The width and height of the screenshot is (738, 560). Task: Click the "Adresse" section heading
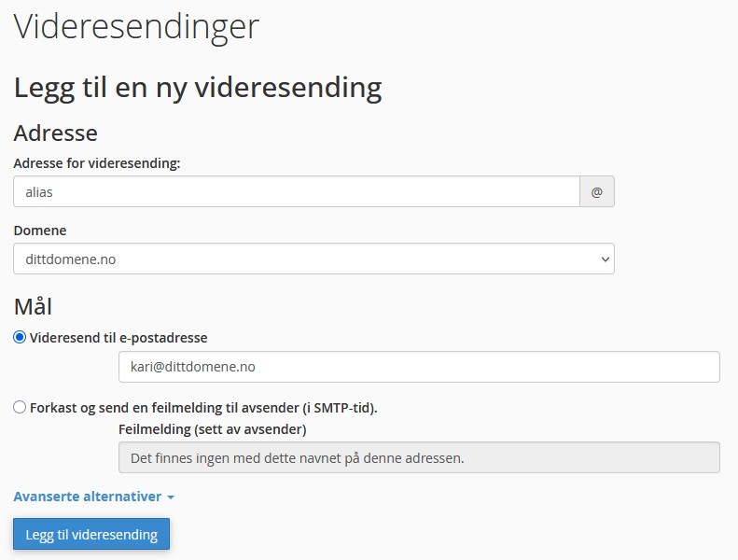[x=56, y=133]
